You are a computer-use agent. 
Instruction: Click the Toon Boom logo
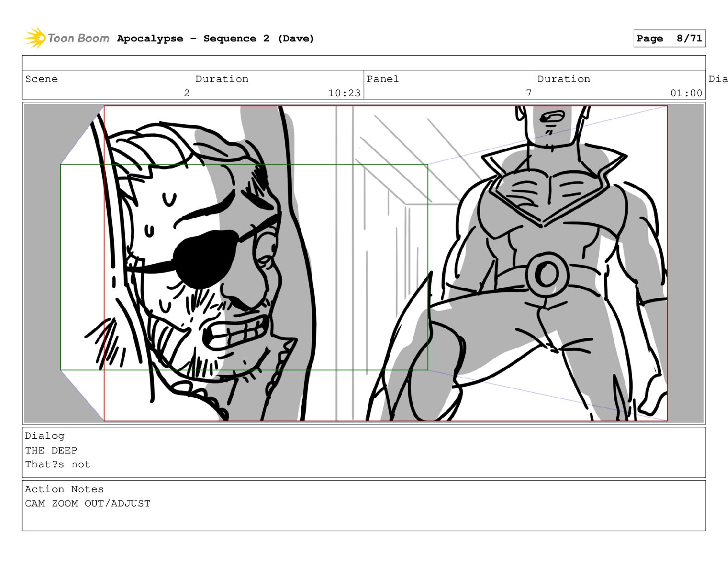67,38
